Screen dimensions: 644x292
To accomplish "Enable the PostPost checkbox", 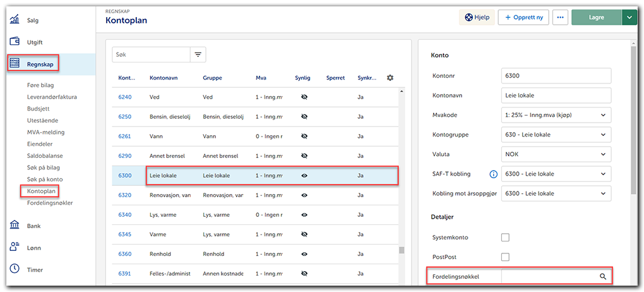I will (505, 257).
